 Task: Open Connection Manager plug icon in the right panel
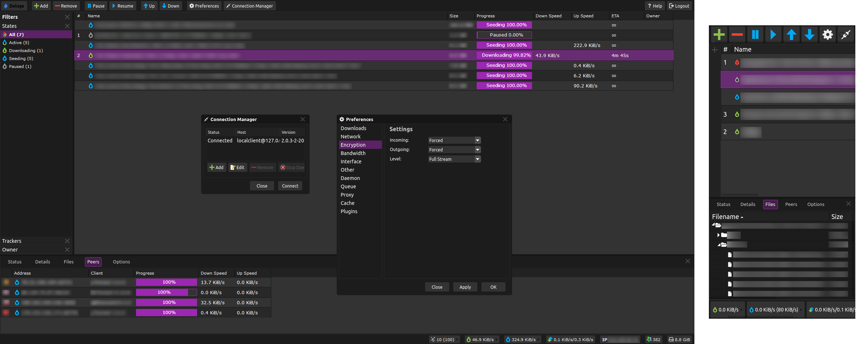tap(846, 35)
